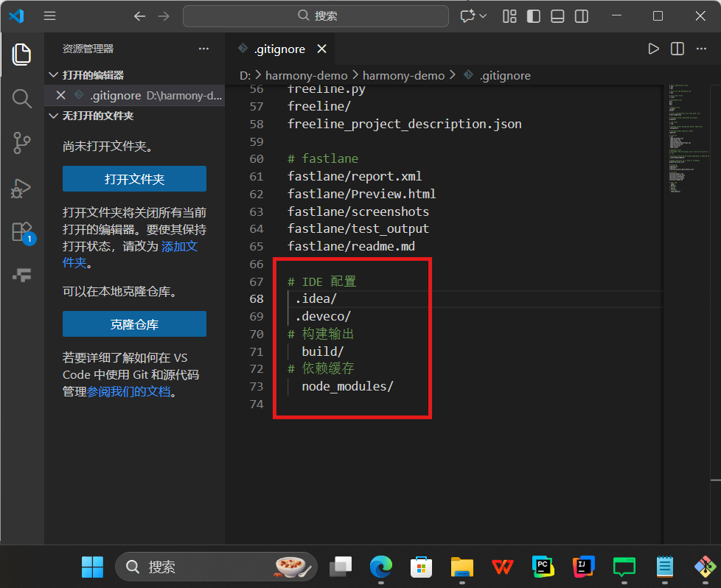Open Task View on the taskbar
The height and width of the screenshot is (588, 721).
coord(341,567)
